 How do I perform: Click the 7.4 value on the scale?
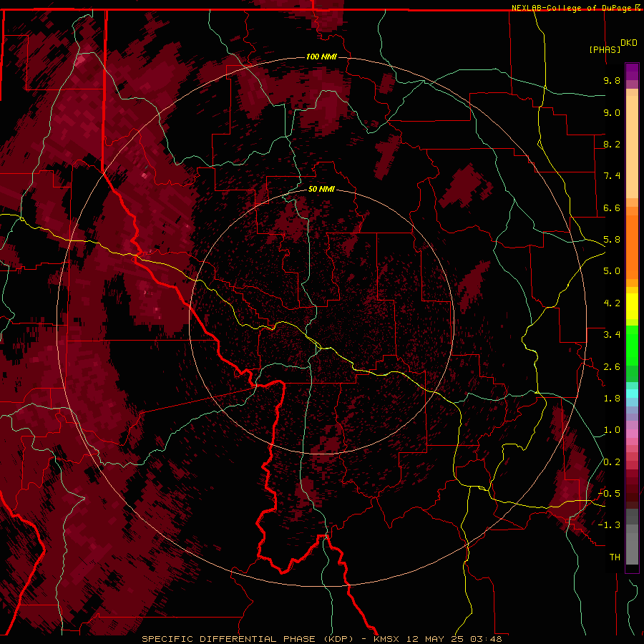coord(612,176)
